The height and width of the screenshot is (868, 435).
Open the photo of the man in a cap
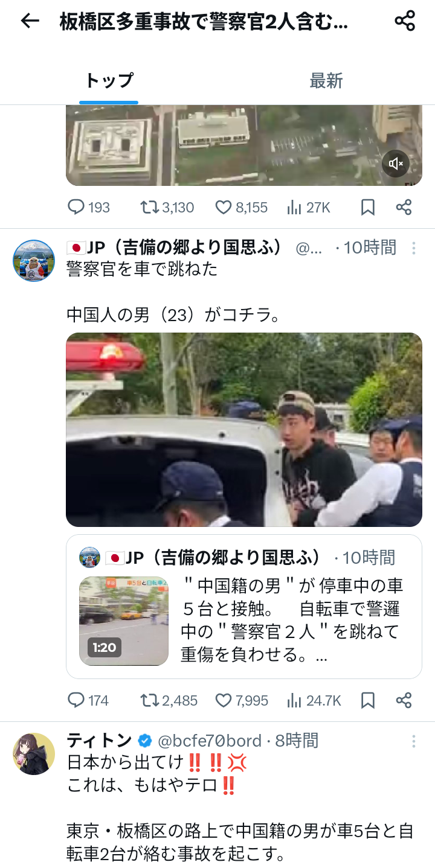click(244, 430)
